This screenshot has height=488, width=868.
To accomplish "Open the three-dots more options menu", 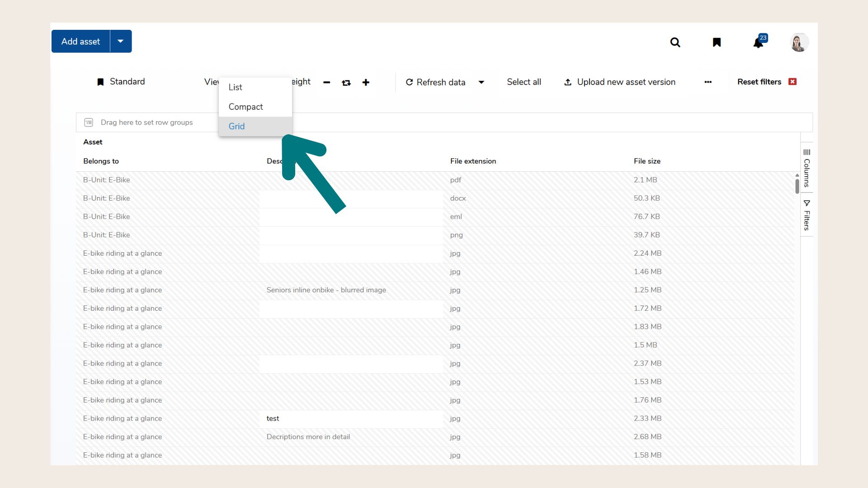I will click(x=708, y=82).
